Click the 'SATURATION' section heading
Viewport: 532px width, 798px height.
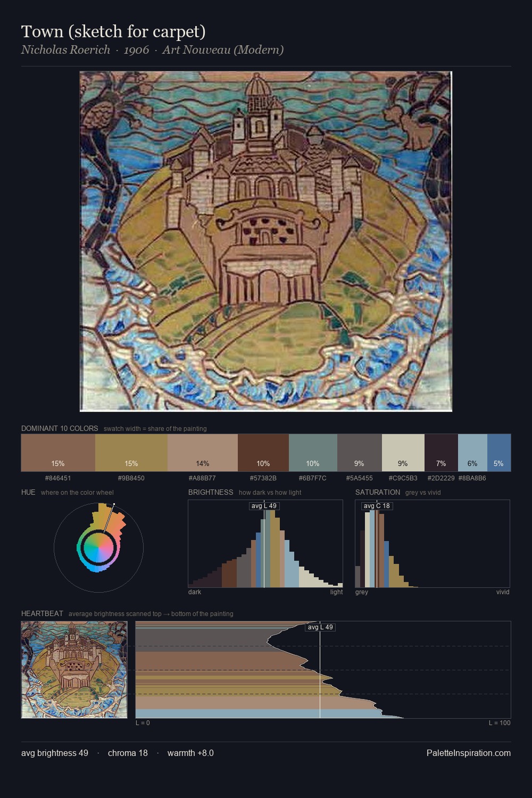[378, 492]
